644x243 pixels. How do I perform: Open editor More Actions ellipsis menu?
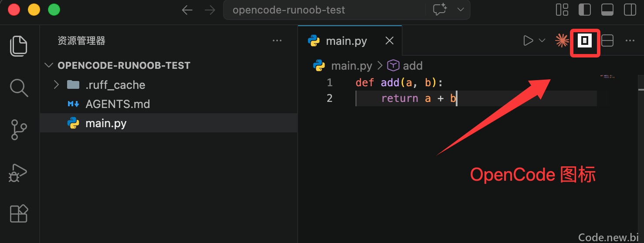(x=630, y=41)
